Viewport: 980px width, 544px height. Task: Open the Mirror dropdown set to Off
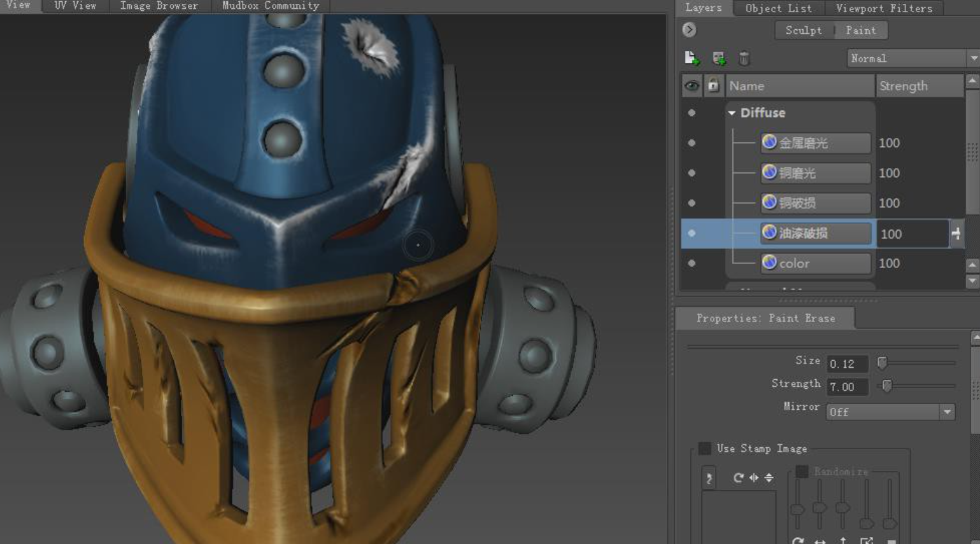(x=890, y=412)
